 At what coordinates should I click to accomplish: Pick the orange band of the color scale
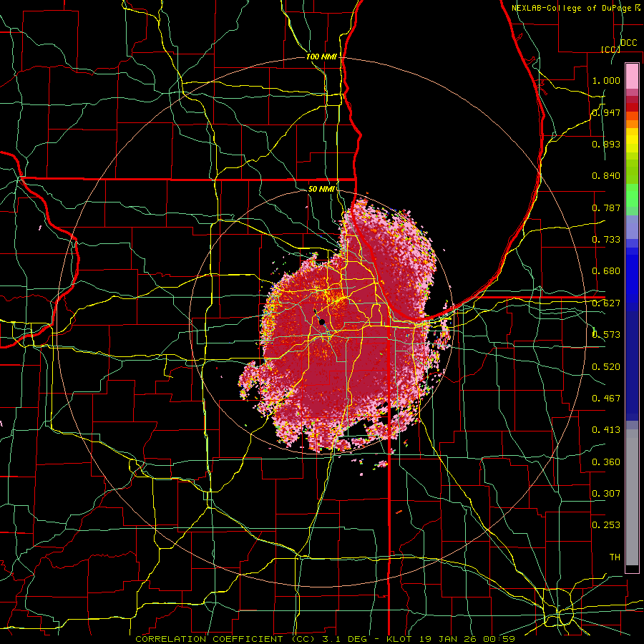pyautogui.click(x=632, y=125)
